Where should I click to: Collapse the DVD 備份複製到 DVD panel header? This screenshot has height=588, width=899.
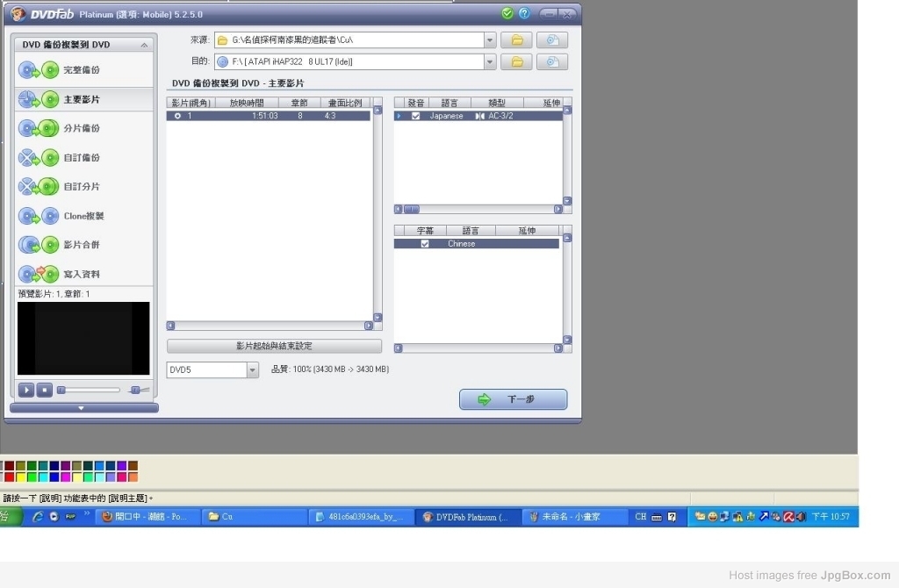(x=144, y=45)
